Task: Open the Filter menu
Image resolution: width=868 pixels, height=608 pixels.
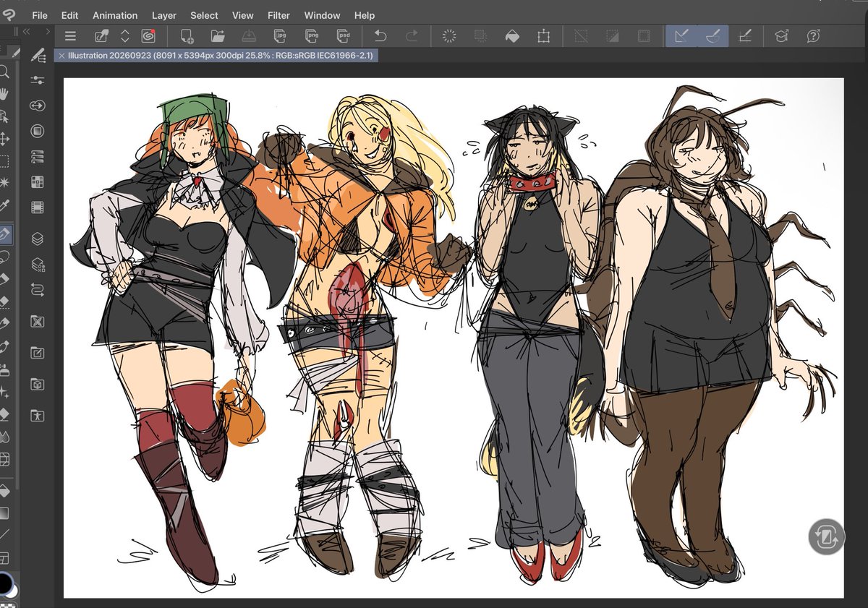Action: pyautogui.click(x=278, y=15)
